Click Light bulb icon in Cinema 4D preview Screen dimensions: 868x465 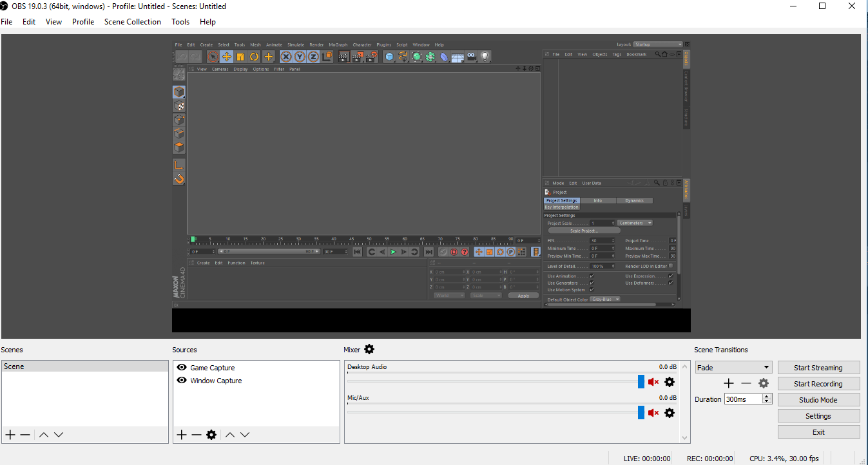coord(485,57)
